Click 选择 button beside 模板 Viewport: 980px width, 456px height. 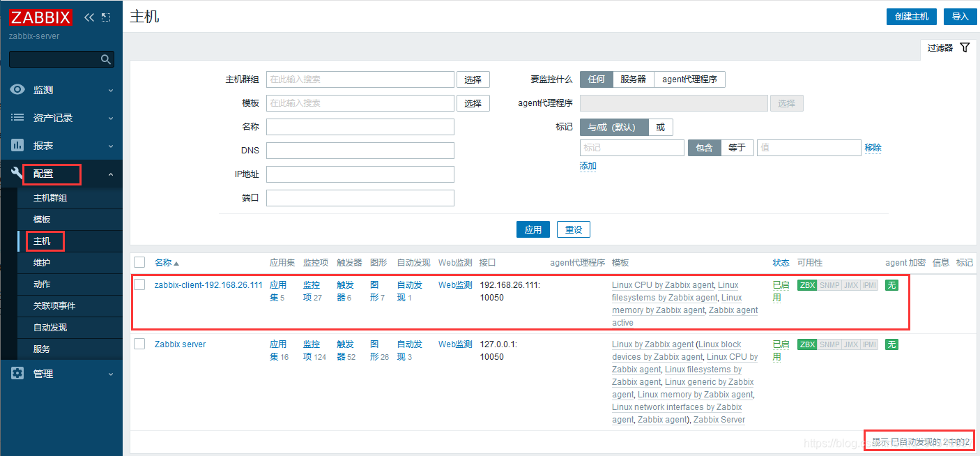coord(473,103)
